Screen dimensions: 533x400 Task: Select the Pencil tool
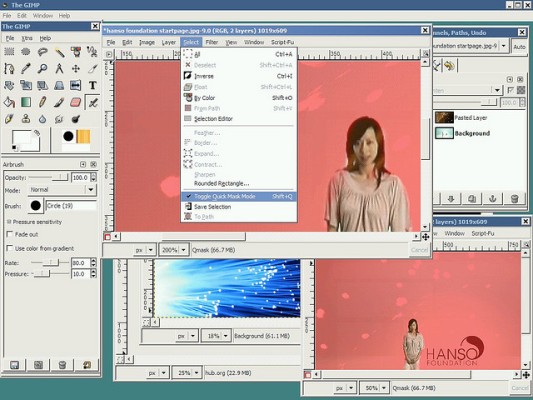click(42, 102)
